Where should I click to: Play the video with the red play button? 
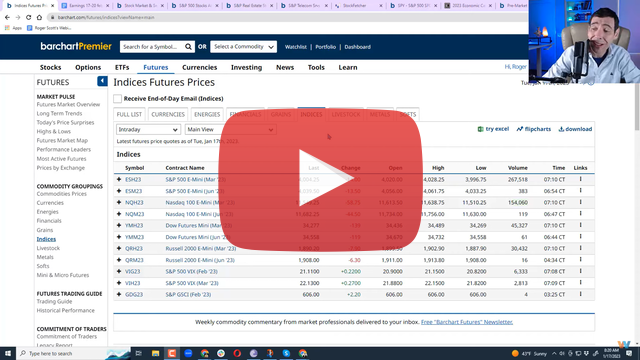(x=320, y=180)
